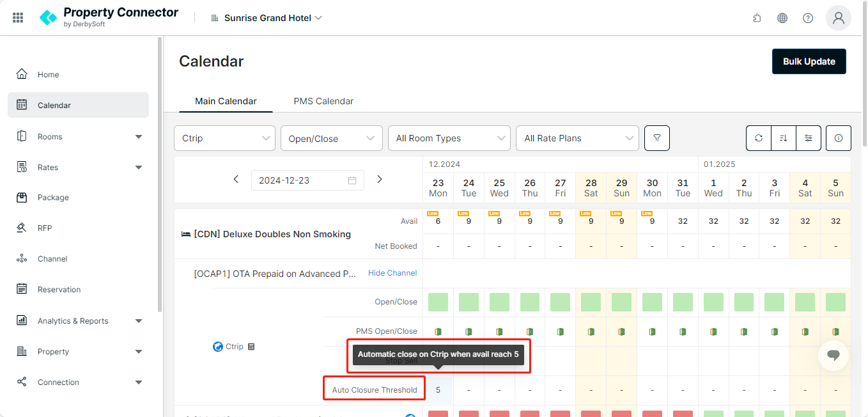Image resolution: width=868 pixels, height=417 pixels.
Task: Open the language globe icon
Action: [x=782, y=18]
